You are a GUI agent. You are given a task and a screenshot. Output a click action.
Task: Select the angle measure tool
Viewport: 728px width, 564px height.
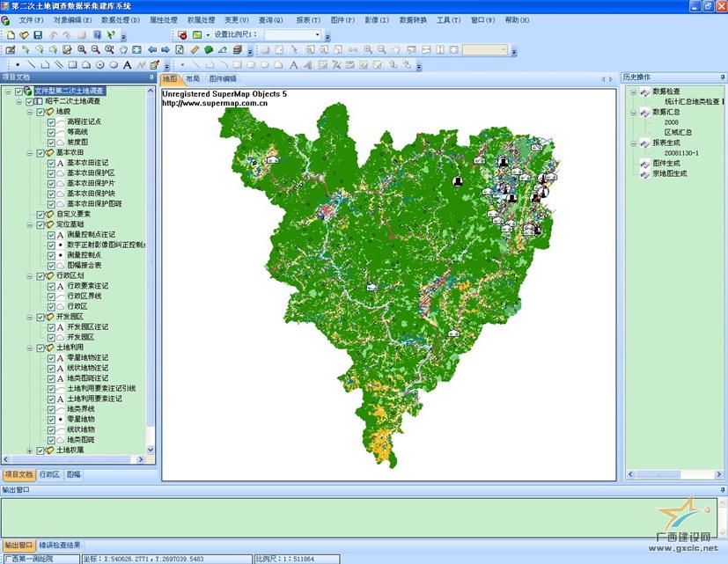pos(223,49)
